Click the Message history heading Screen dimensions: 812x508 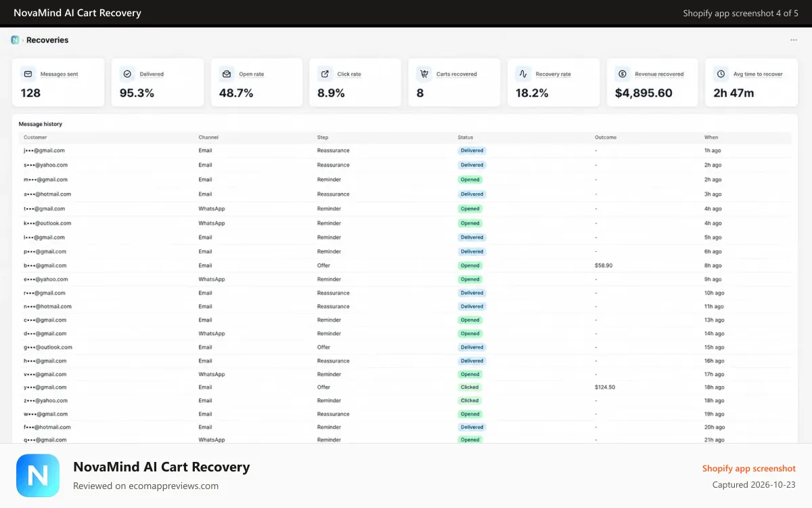41,124
